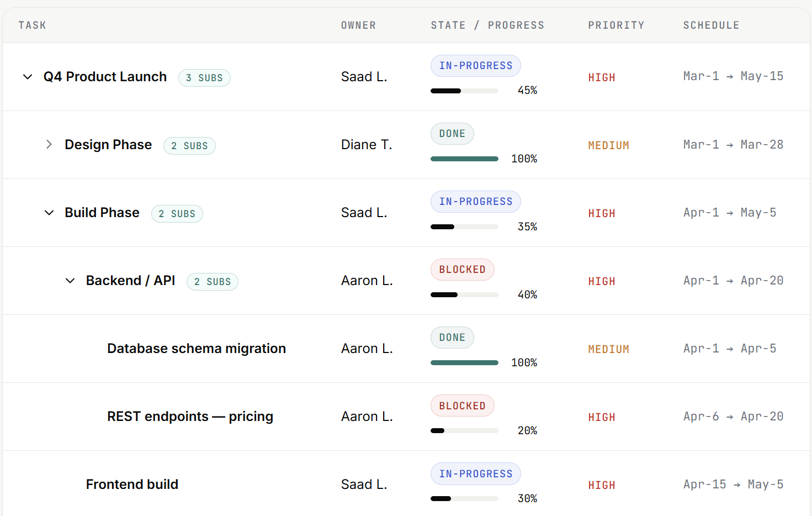812x516 pixels.
Task: Click owner Aaron L. on Database schema migration
Action: tap(367, 349)
